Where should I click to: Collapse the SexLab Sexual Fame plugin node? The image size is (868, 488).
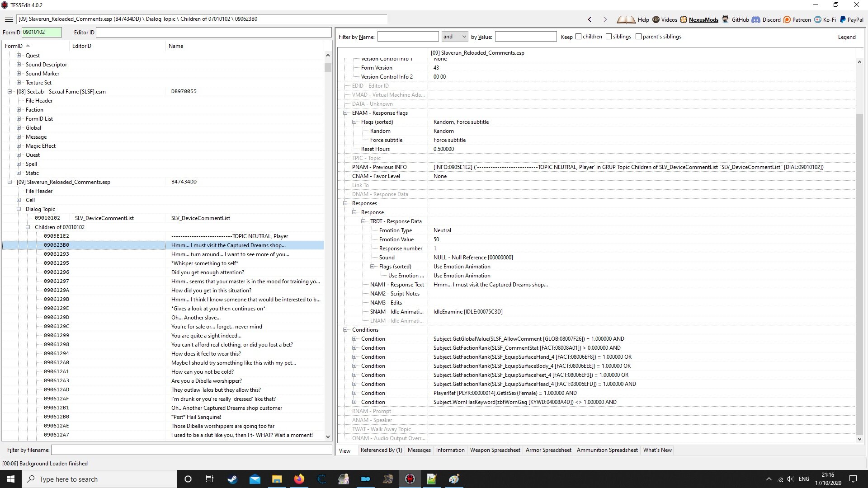(9, 92)
